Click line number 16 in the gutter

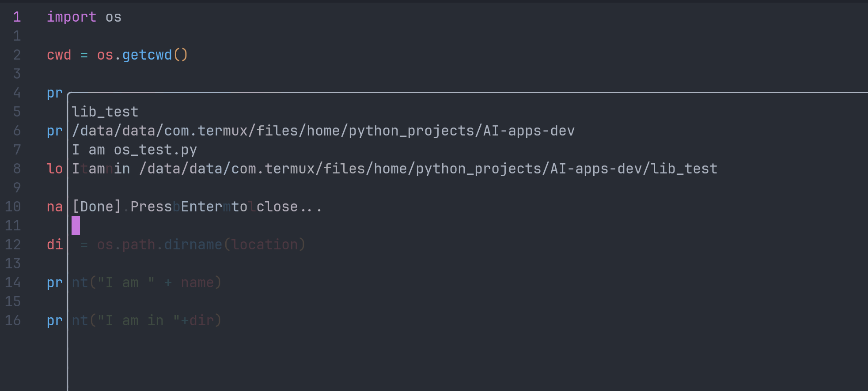pyautogui.click(x=13, y=320)
